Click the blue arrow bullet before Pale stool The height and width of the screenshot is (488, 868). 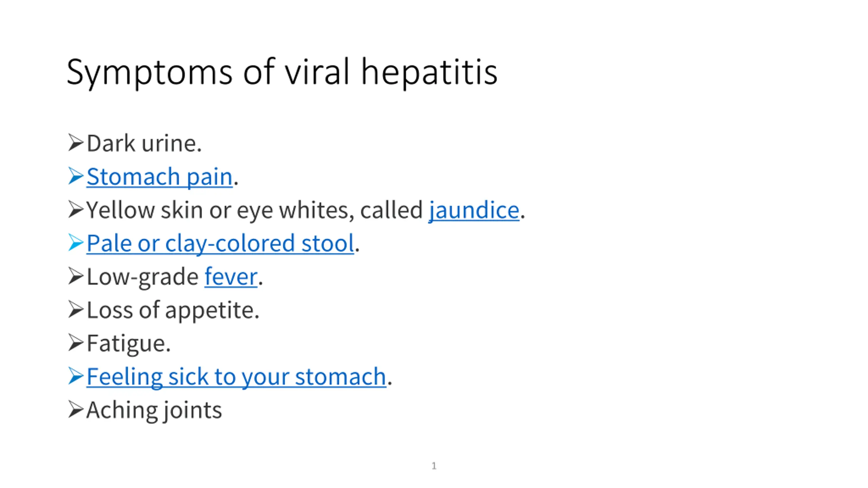(76, 242)
